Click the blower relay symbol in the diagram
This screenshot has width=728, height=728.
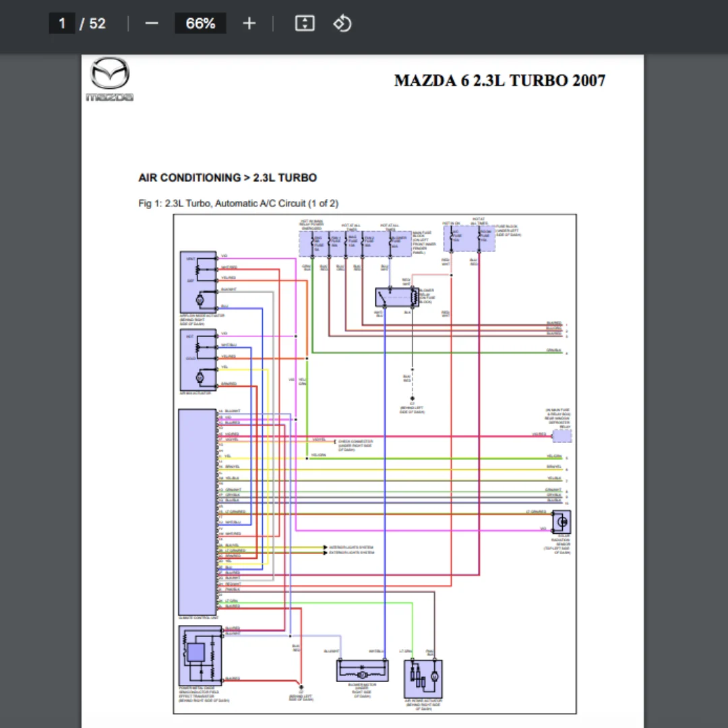click(x=397, y=297)
